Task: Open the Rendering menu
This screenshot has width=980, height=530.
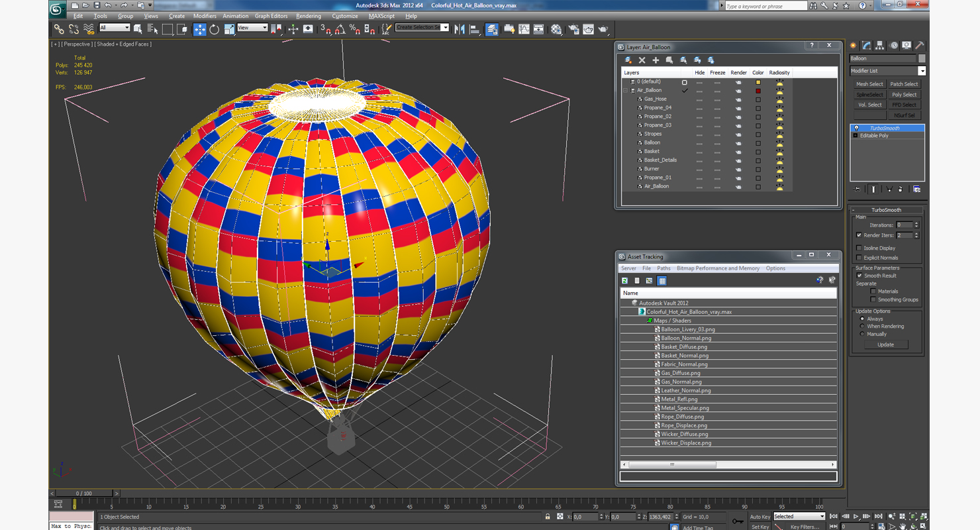Action: point(309,16)
